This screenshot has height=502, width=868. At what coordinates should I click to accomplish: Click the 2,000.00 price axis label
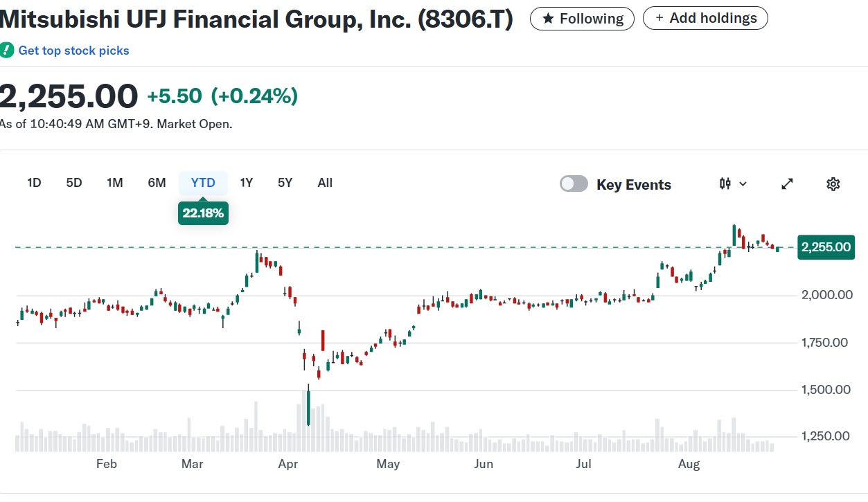[x=826, y=295]
